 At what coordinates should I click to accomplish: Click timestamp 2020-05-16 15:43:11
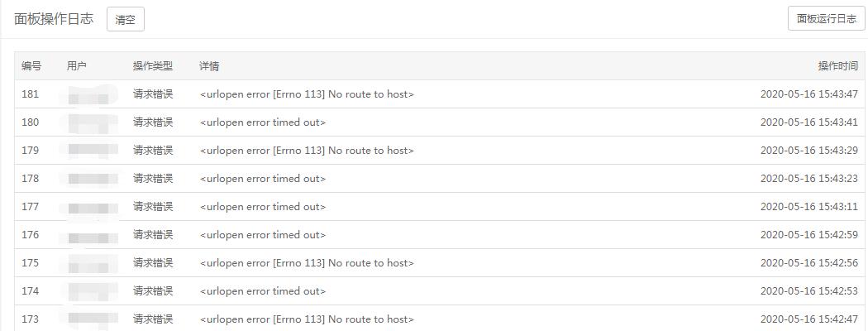coord(809,207)
